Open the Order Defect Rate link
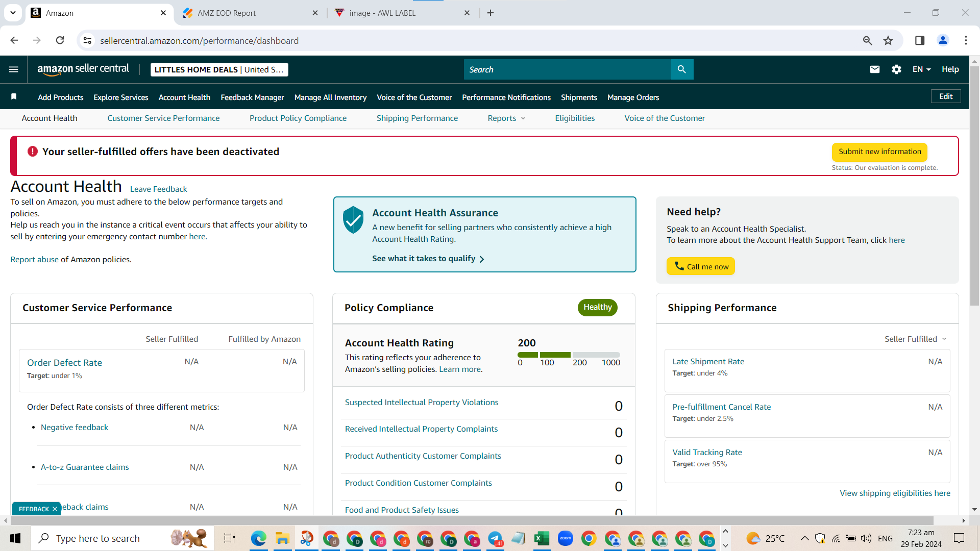 (x=64, y=363)
